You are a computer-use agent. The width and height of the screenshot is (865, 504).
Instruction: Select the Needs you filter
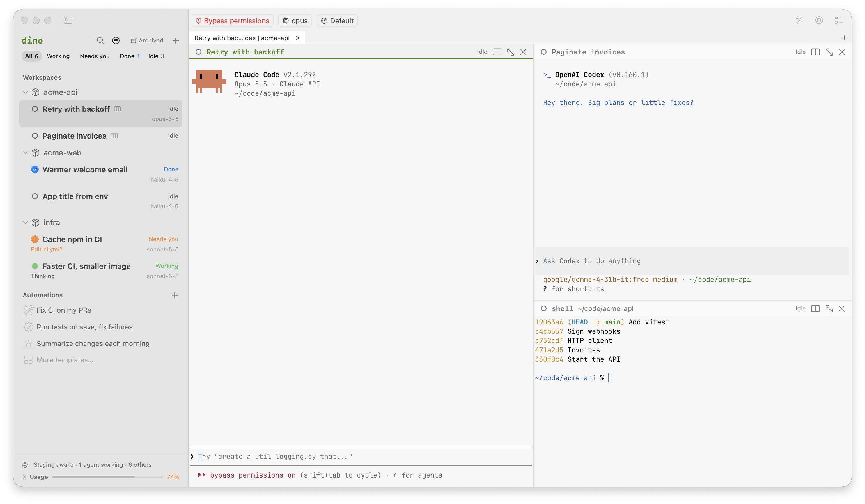(x=95, y=56)
